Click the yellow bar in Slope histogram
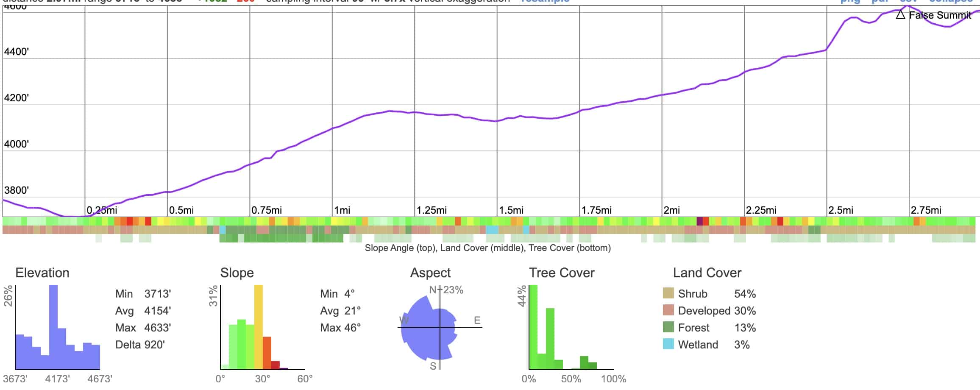Screen dimensions: 980x390 pyautogui.click(x=258, y=327)
